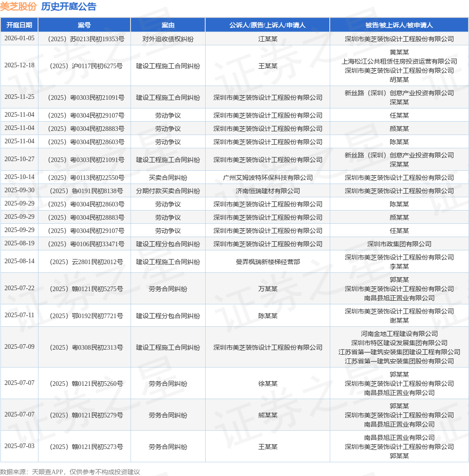Click plaintiff 熊某某
469x476 pixels.
pos(267,415)
